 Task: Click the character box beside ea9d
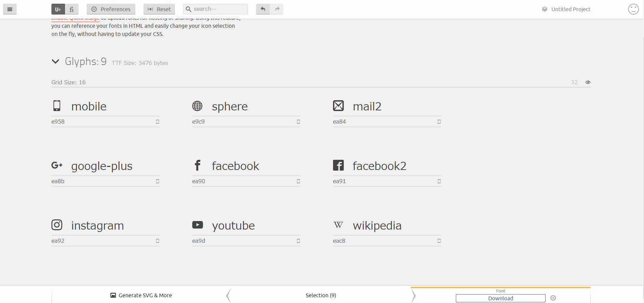click(x=298, y=241)
